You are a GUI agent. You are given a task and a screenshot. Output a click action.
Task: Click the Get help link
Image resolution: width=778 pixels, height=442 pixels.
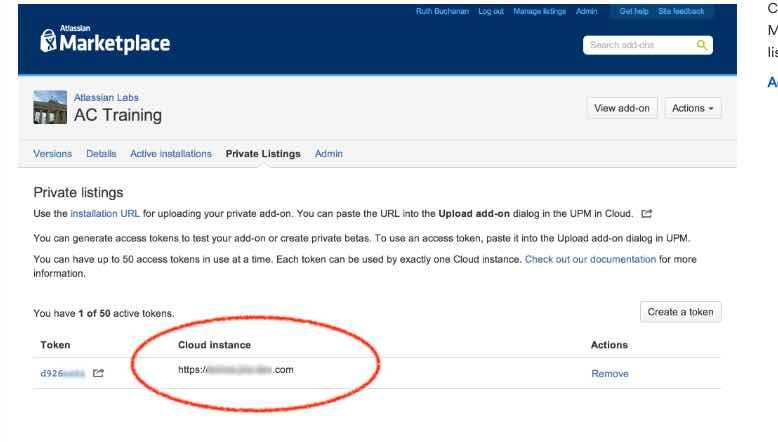point(634,11)
